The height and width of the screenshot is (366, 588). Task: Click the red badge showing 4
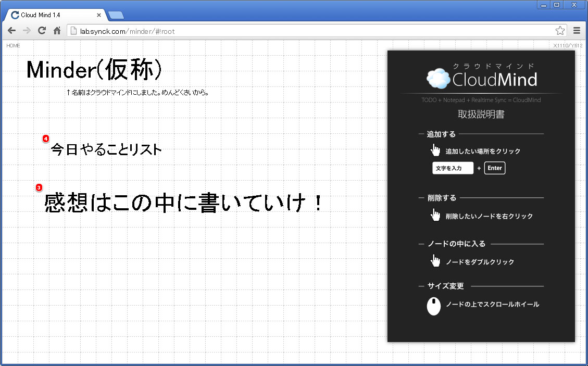(46, 139)
